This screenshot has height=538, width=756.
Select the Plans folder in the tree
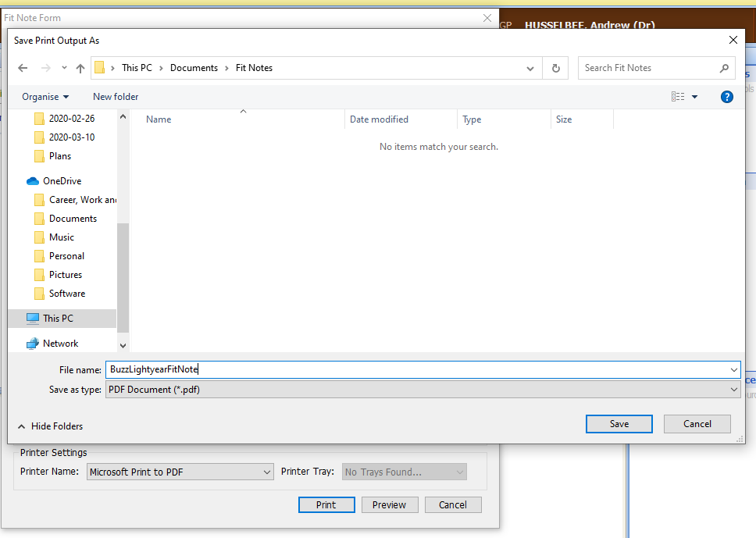[59, 156]
